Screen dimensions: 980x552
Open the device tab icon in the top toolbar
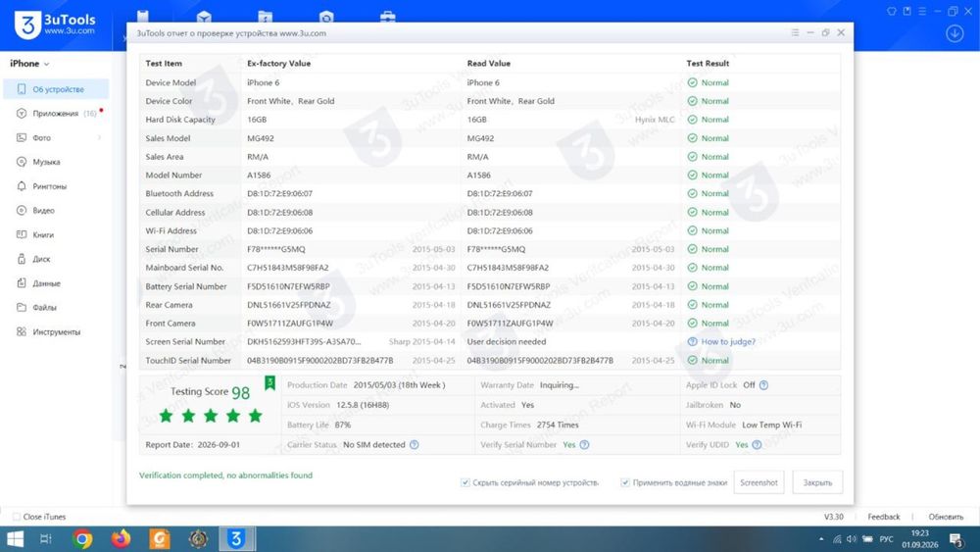coord(143,16)
